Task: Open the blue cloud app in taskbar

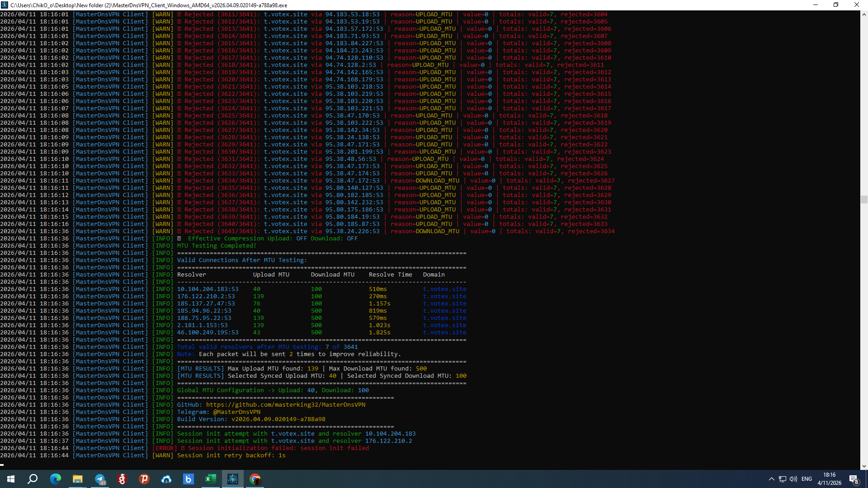Action: point(166,479)
